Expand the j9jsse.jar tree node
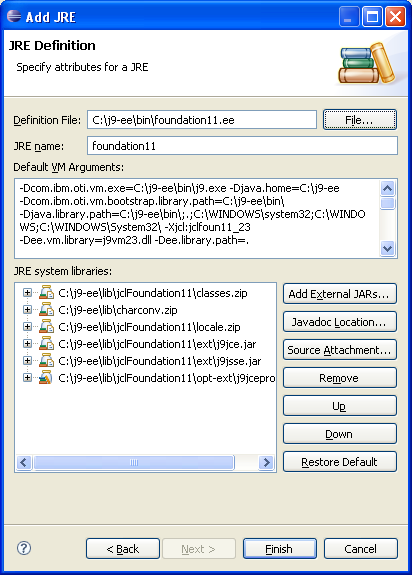Screen dimensions: 412x575 pyautogui.click(x=27, y=360)
